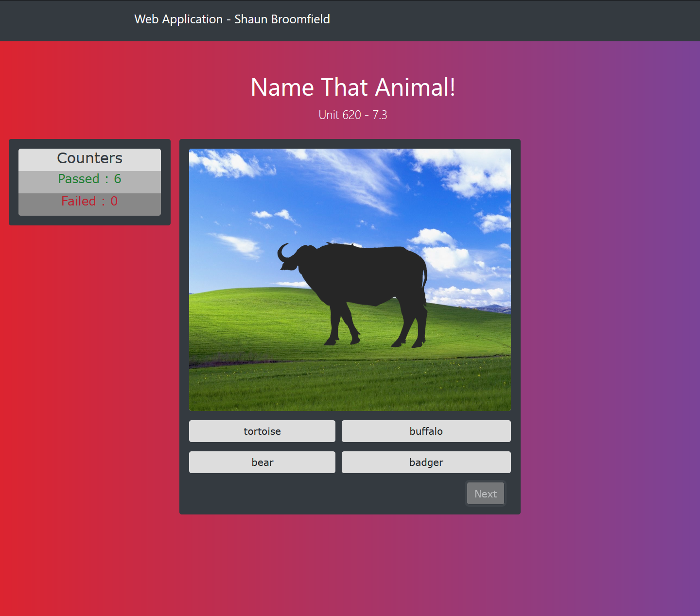The width and height of the screenshot is (700, 616).
Task: Click the Unit 620 - 7.3 subtitle
Action: (353, 115)
